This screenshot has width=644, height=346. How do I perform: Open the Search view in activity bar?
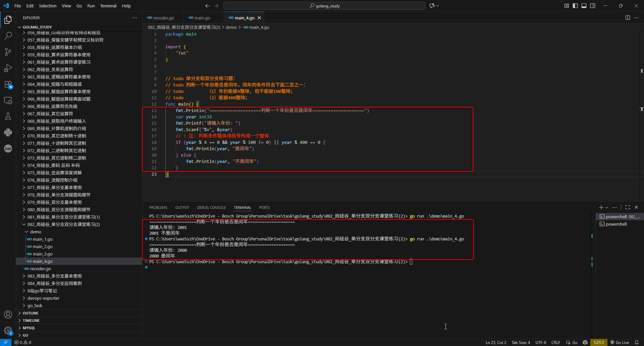(x=8, y=36)
